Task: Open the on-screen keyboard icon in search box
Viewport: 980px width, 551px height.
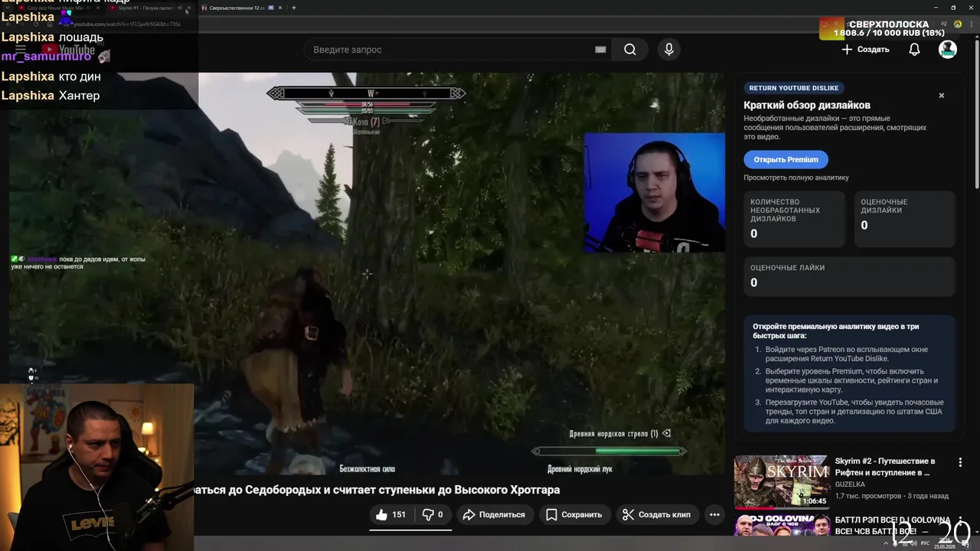Action: (600, 50)
